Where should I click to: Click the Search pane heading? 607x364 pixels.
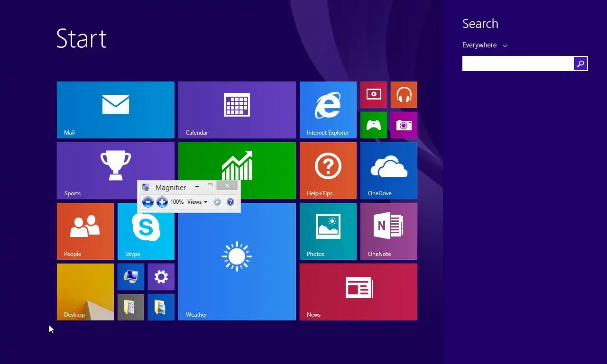point(480,24)
